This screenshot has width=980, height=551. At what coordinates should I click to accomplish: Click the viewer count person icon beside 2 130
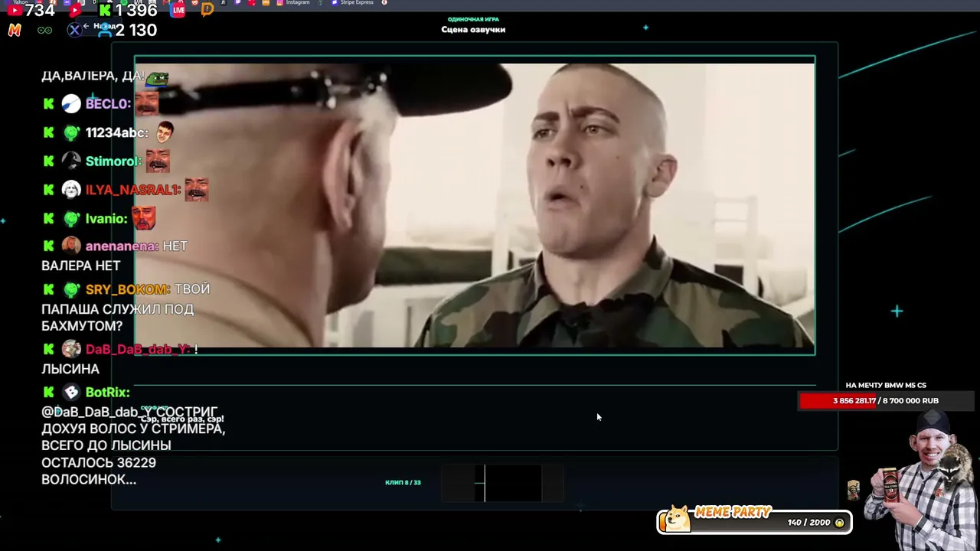106,31
